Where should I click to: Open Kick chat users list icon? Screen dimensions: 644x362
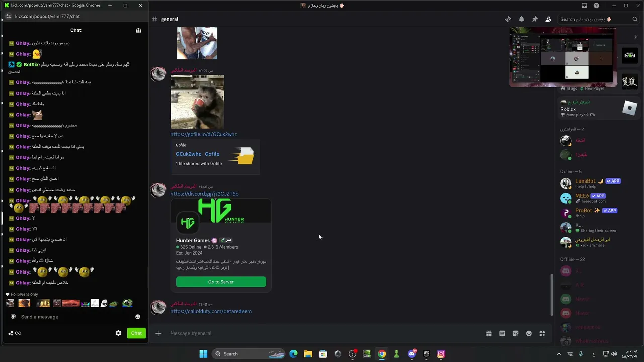tap(138, 30)
